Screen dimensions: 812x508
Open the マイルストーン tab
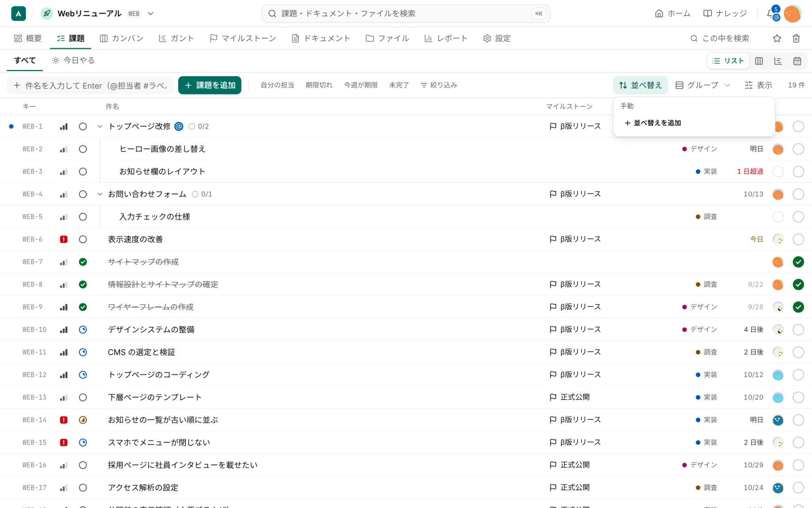pos(243,38)
